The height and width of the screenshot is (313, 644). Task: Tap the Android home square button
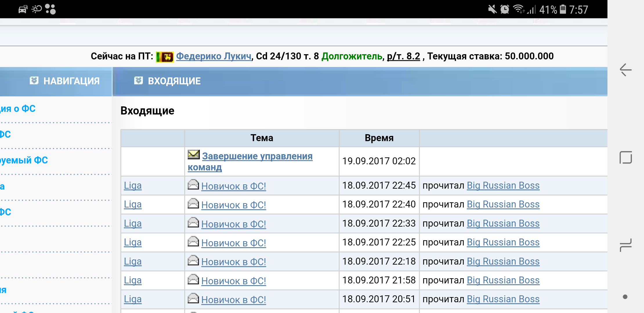coord(625,157)
